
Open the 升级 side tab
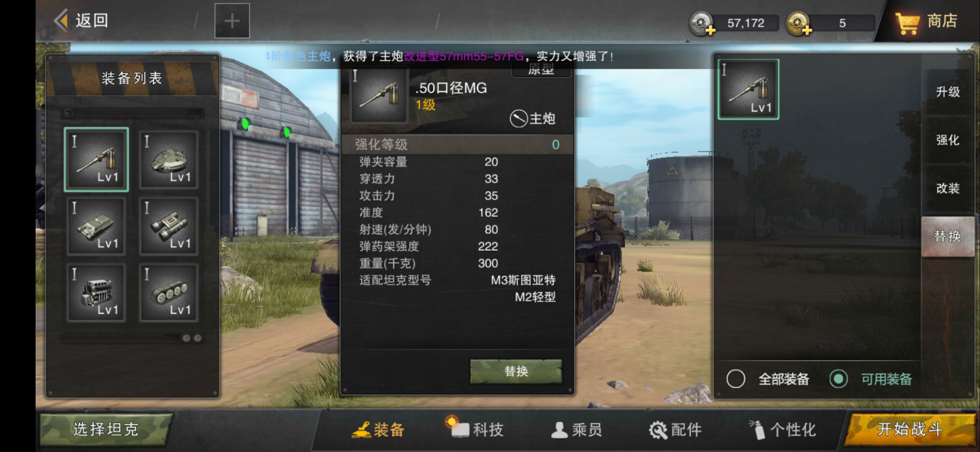tap(948, 92)
